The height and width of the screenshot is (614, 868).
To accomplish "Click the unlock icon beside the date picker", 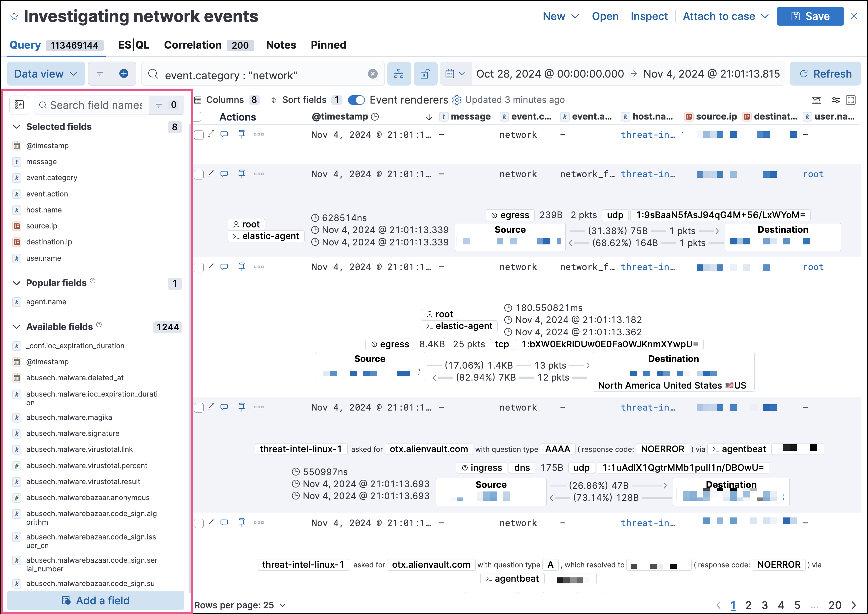I will pyautogui.click(x=425, y=74).
